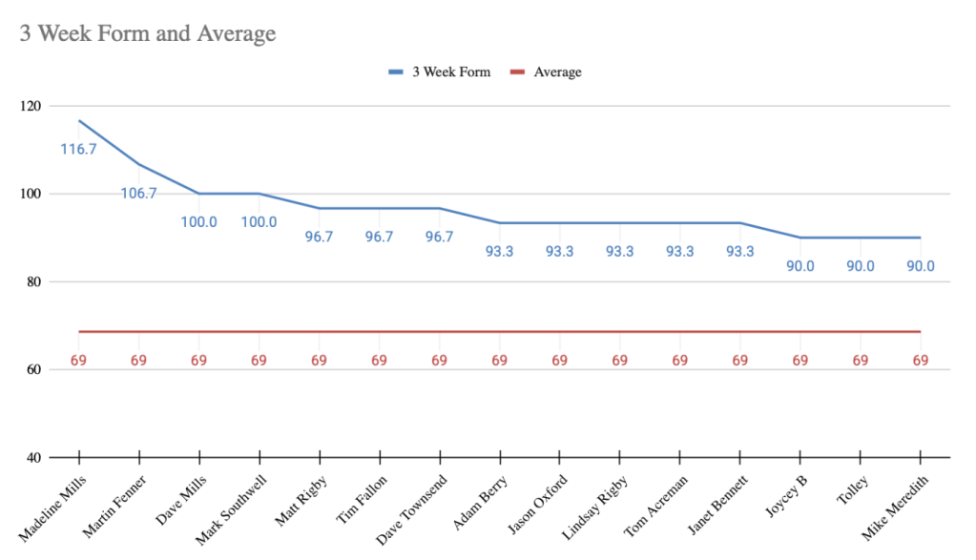Click the Mark Southwell axis label
976x560 pixels.
(x=232, y=509)
